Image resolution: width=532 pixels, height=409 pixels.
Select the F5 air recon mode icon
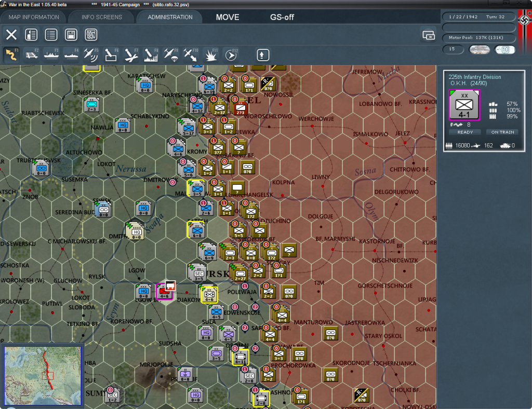point(91,55)
